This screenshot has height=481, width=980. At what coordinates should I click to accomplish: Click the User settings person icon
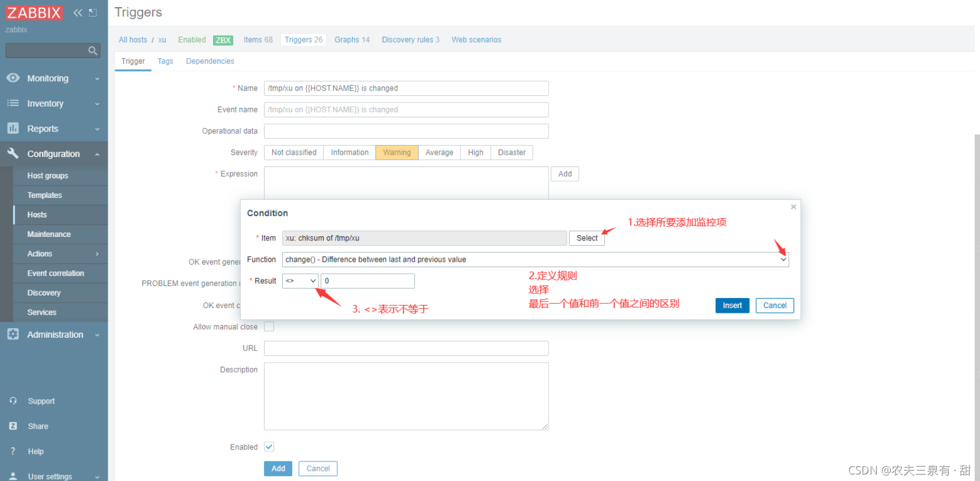pos(13,476)
